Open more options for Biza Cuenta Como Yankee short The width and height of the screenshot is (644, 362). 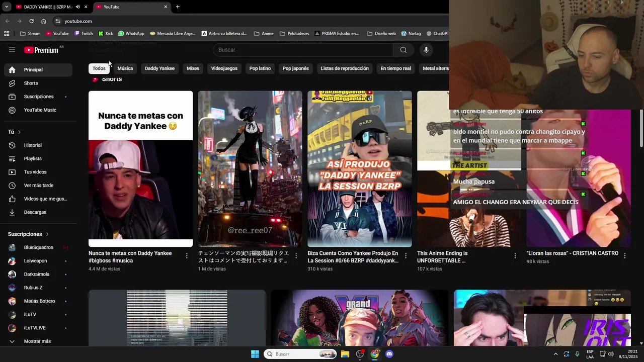[x=406, y=256]
